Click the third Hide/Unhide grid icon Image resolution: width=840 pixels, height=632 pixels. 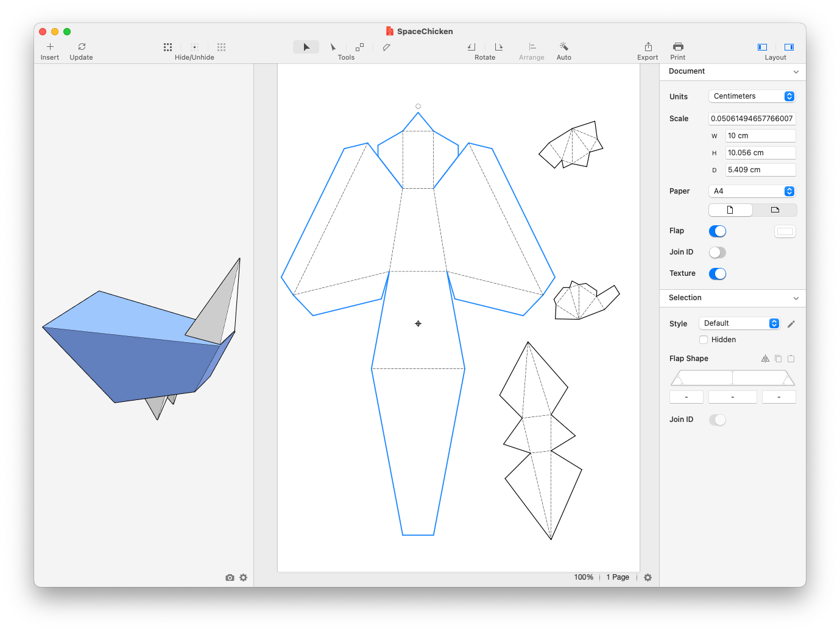[222, 47]
